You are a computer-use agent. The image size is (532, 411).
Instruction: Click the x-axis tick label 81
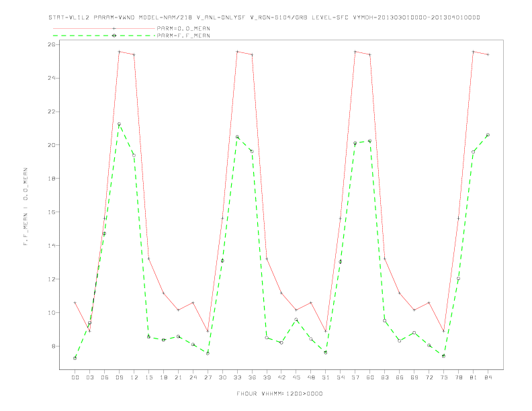click(x=474, y=377)
